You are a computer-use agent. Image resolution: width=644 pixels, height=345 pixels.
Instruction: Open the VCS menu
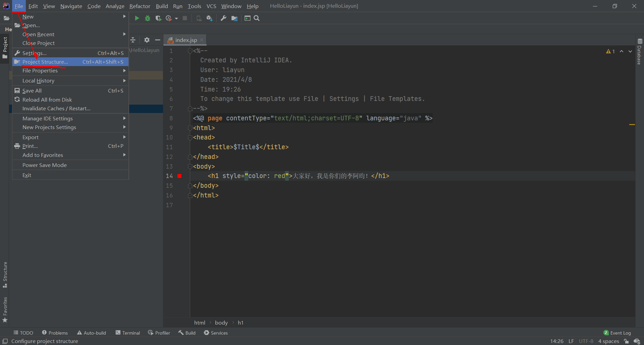pos(211,6)
